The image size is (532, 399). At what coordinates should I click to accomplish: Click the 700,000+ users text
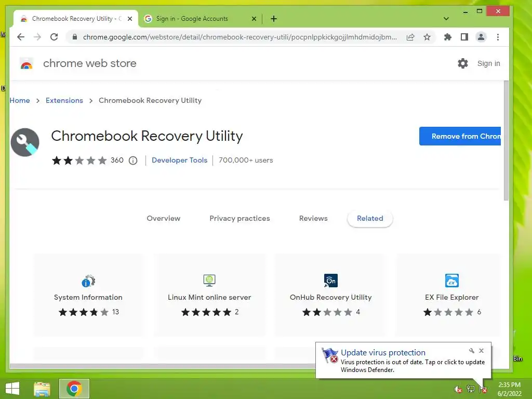246,160
